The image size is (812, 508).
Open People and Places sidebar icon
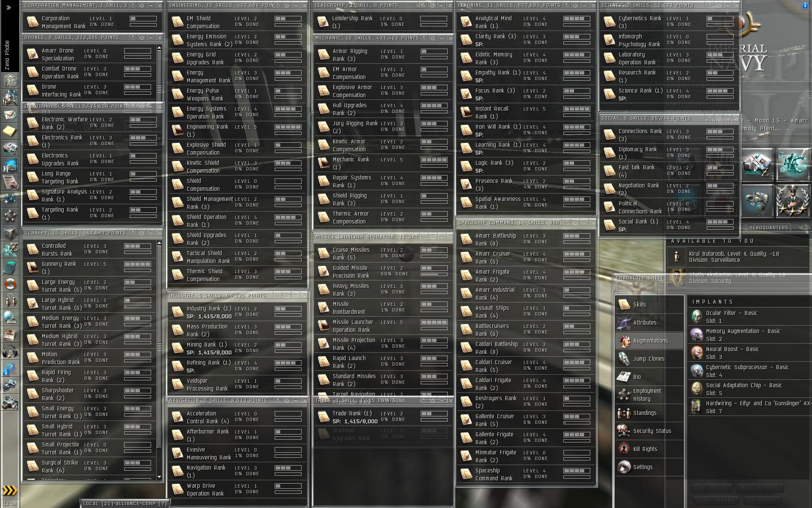pyautogui.click(x=10, y=98)
